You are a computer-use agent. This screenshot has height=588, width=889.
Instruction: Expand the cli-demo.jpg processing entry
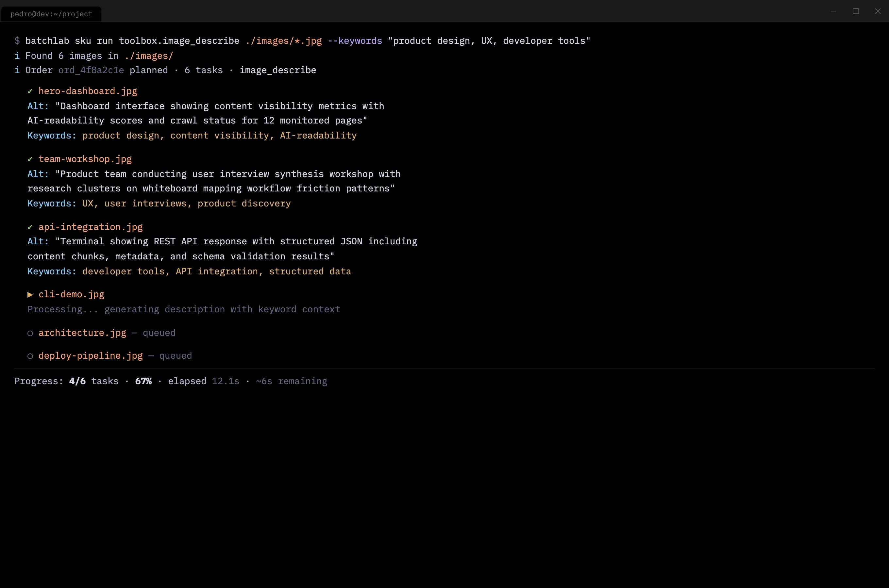coord(30,294)
